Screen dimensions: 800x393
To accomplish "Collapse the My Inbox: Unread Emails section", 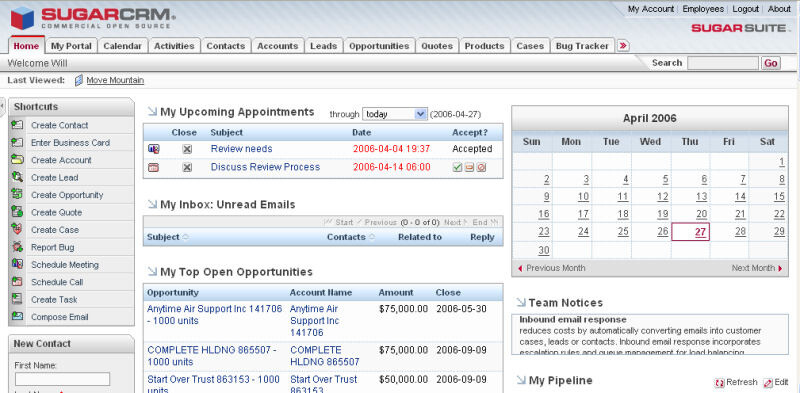I will point(152,204).
